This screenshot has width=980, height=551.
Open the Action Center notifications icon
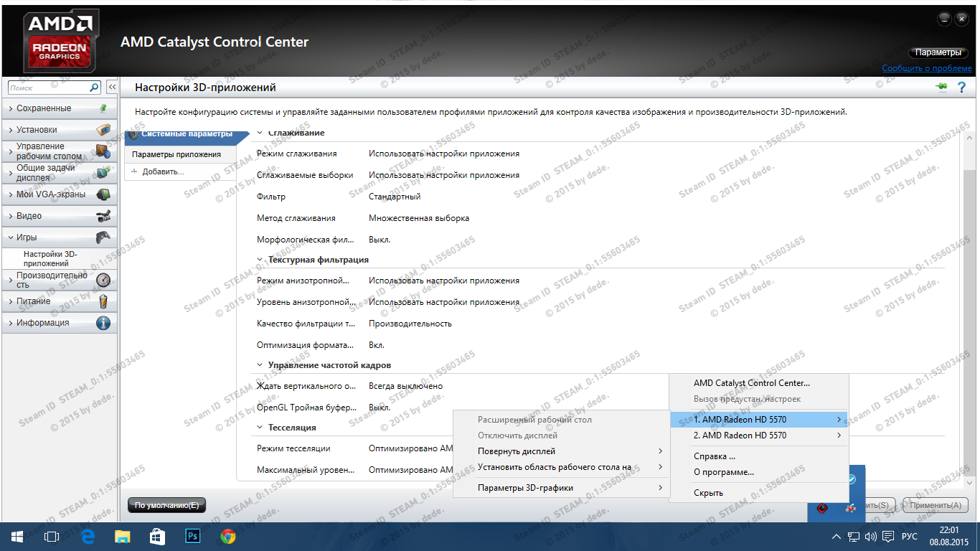click(888, 537)
